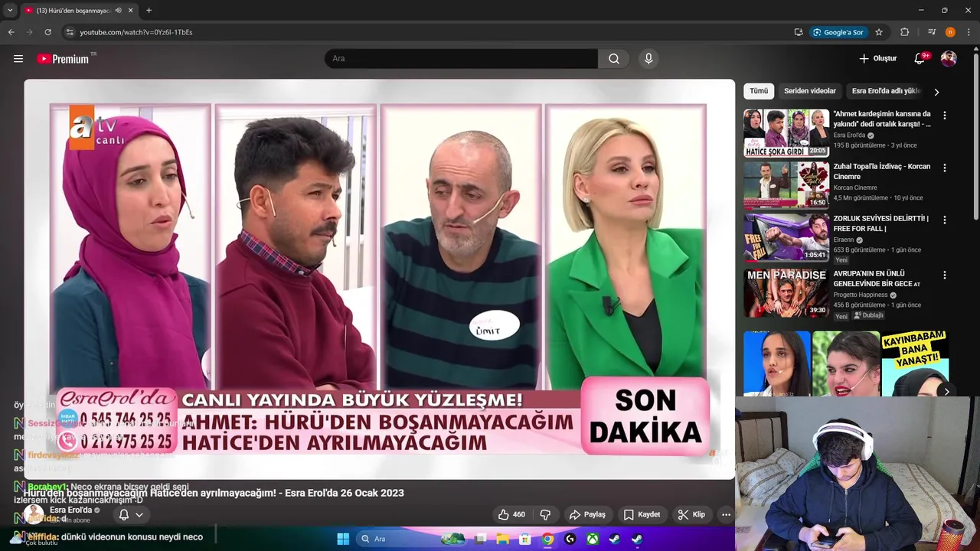The width and height of the screenshot is (980, 551).
Task: Open Xbox app from taskbar
Action: [592, 539]
